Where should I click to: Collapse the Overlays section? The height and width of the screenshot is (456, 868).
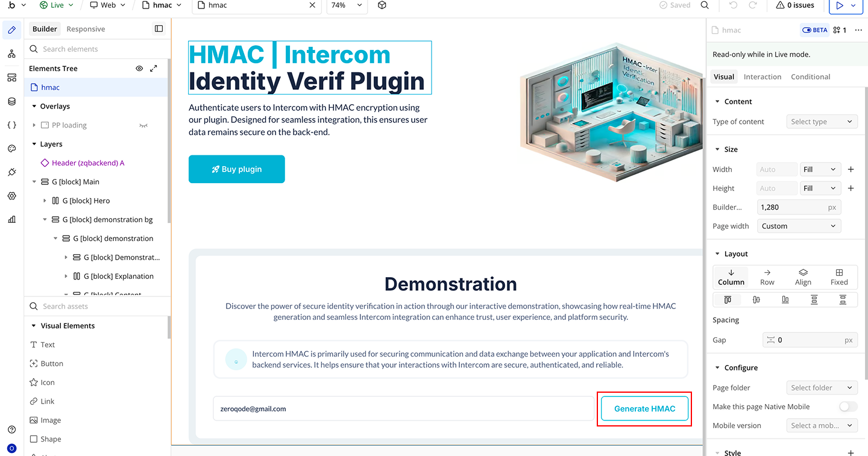point(34,107)
